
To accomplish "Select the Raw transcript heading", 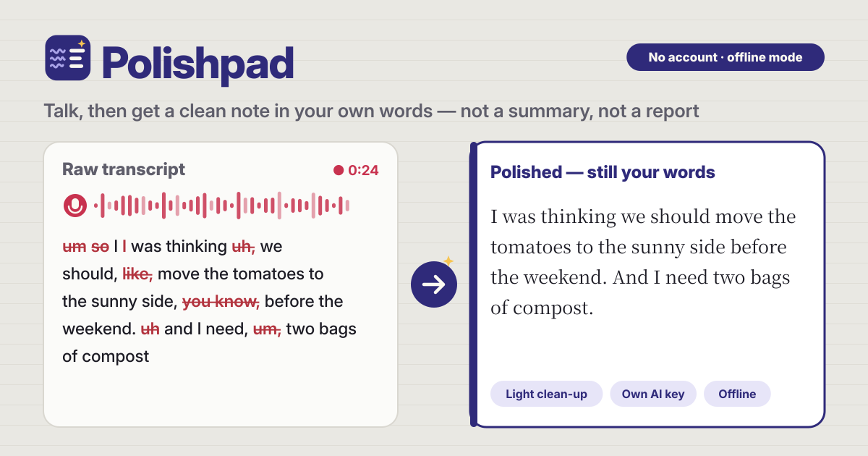I will (x=124, y=169).
